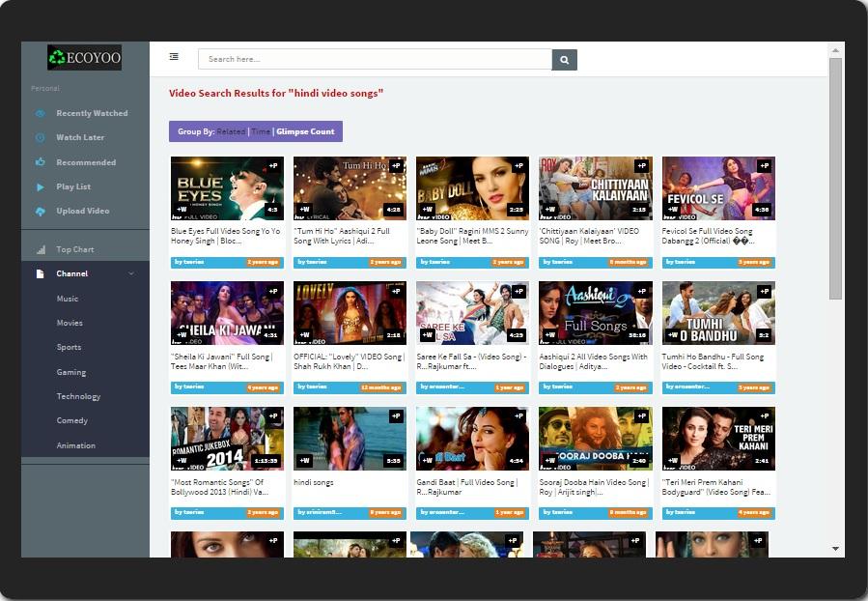The height and width of the screenshot is (601, 868).
Task: Add Tum Hi Ho video to playlist (+P)
Action: pos(397,165)
